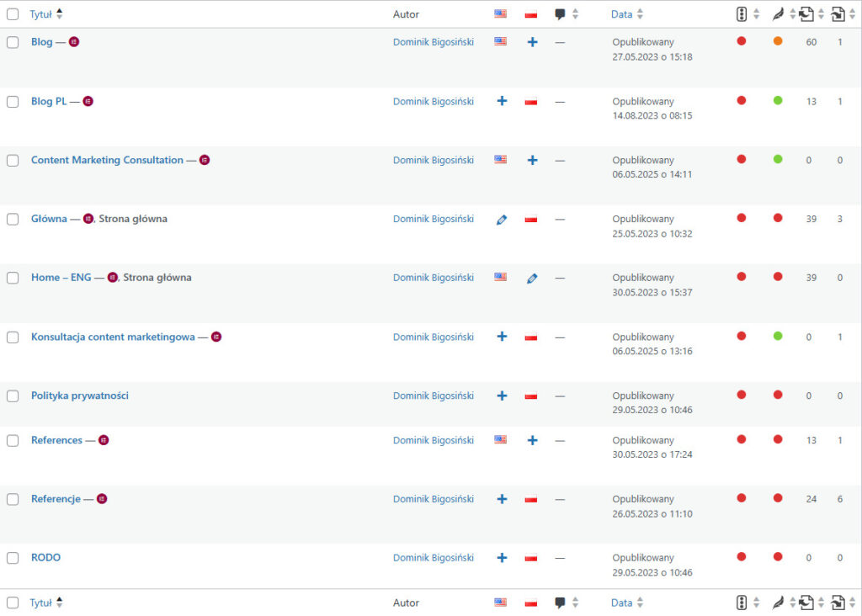Open author Dominik Bigosiński in Referencje row
862x616 pixels.
coord(433,499)
